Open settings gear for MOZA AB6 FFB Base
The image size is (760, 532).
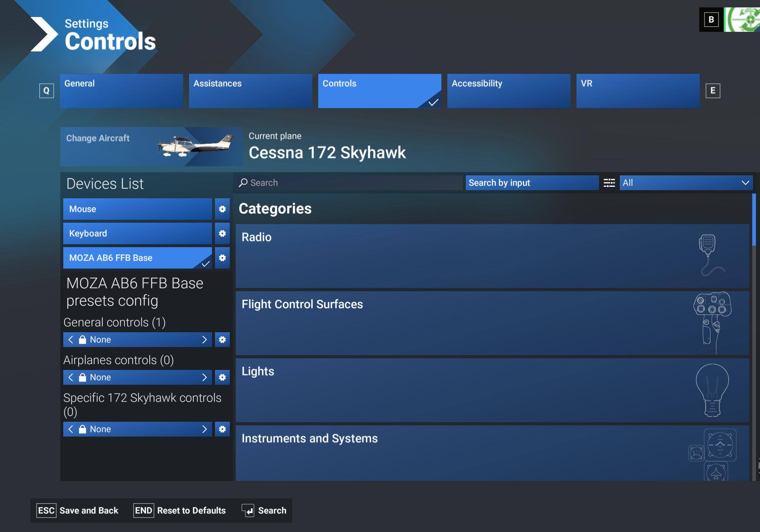[222, 258]
